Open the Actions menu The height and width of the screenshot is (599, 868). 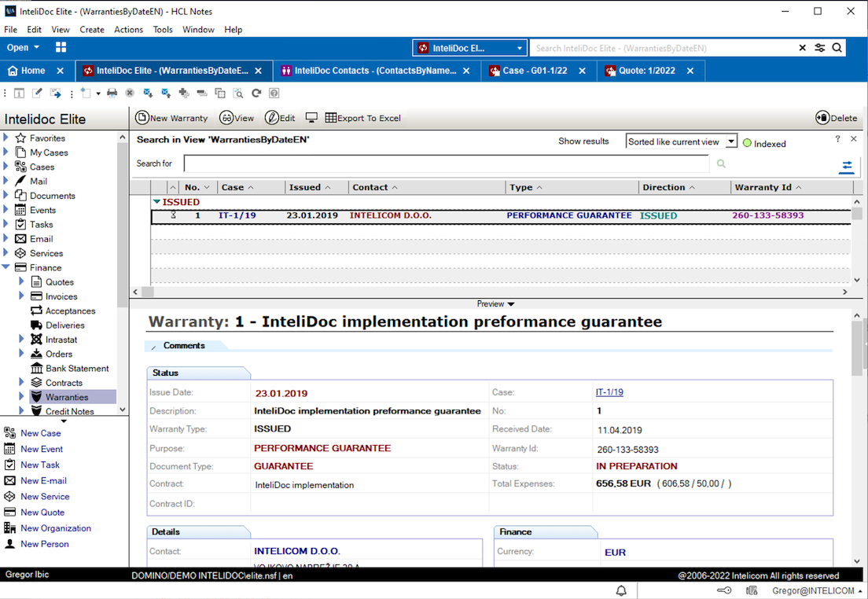point(128,29)
